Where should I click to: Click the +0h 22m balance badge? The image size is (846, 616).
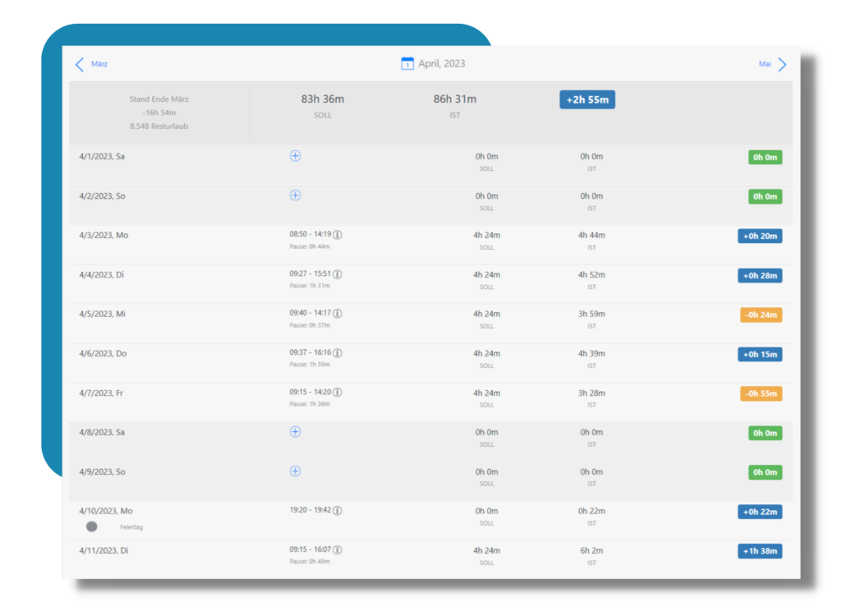click(x=760, y=512)
